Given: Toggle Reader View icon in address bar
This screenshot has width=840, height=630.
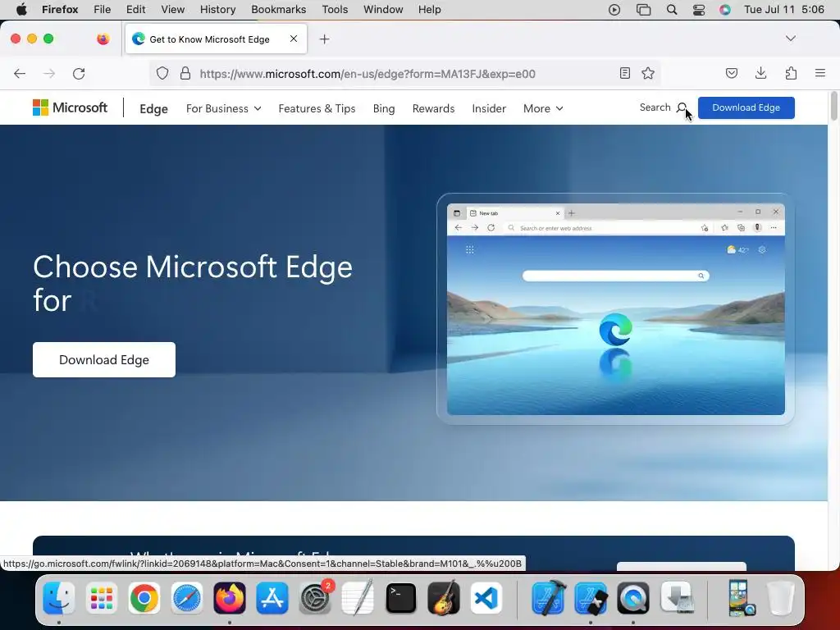Looking at the screenshot, I should (x=624, y=73).
